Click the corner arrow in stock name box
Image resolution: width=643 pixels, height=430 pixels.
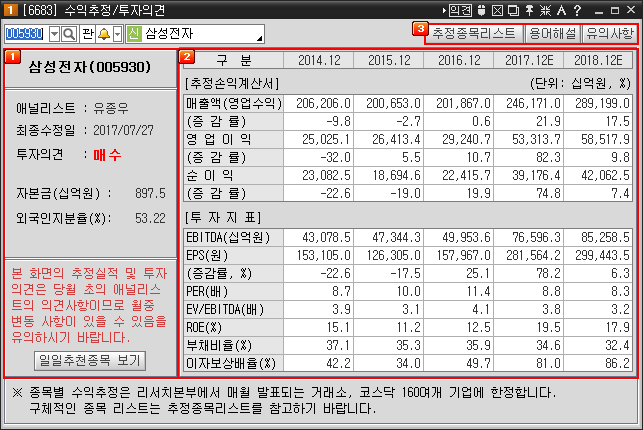(x=260, y=39)
